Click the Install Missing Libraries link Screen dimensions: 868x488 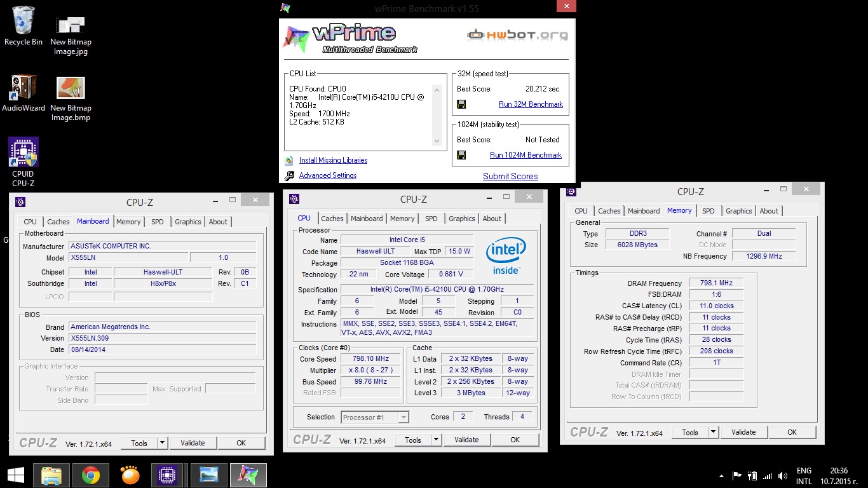tap(334, 160)
